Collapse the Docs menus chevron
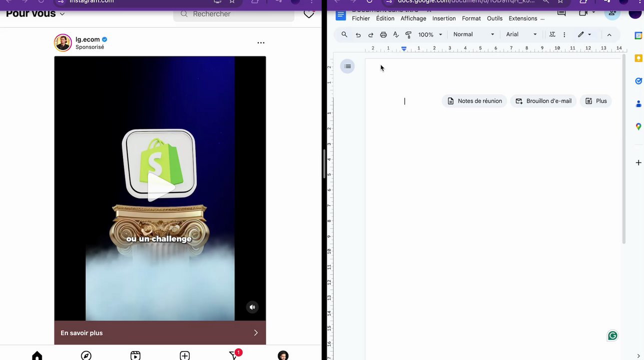This screenshot has width=644, height=360. tap(609, 34)
